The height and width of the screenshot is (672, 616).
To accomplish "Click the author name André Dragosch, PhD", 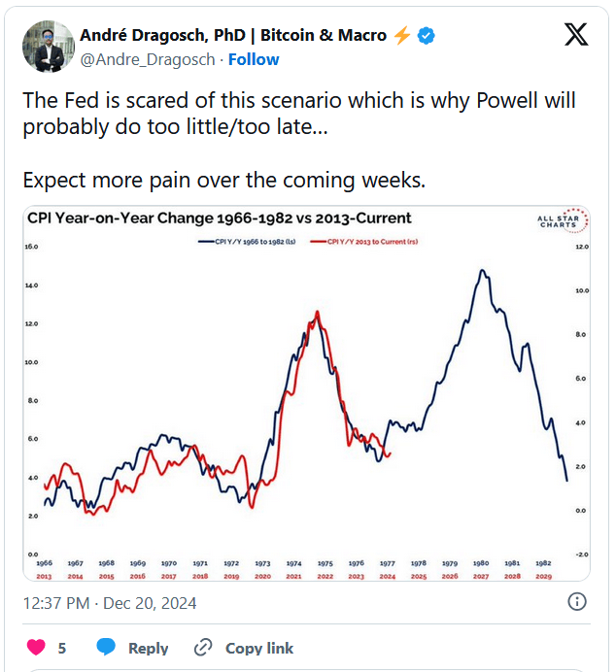I will (233, 35).
